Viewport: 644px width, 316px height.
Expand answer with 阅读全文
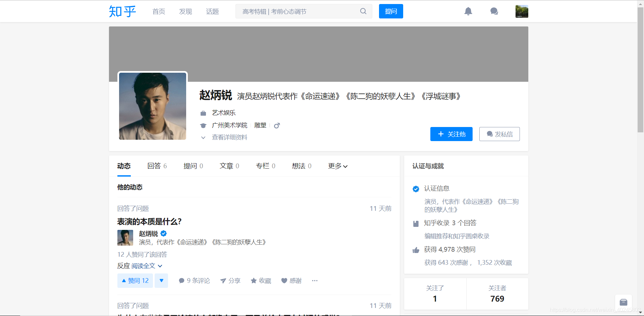click(x=147, y=266)
